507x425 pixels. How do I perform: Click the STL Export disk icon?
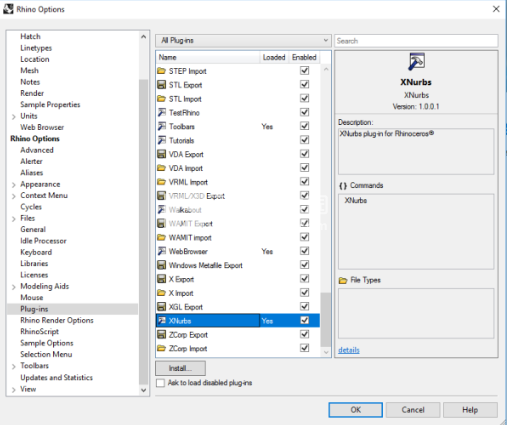161,85
